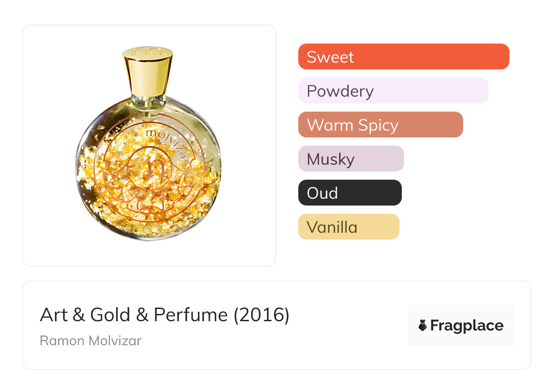This screenshot has height=392, width=553.
Task: Click the Fragplace wordmark text
Action: [x=466, y=325]
